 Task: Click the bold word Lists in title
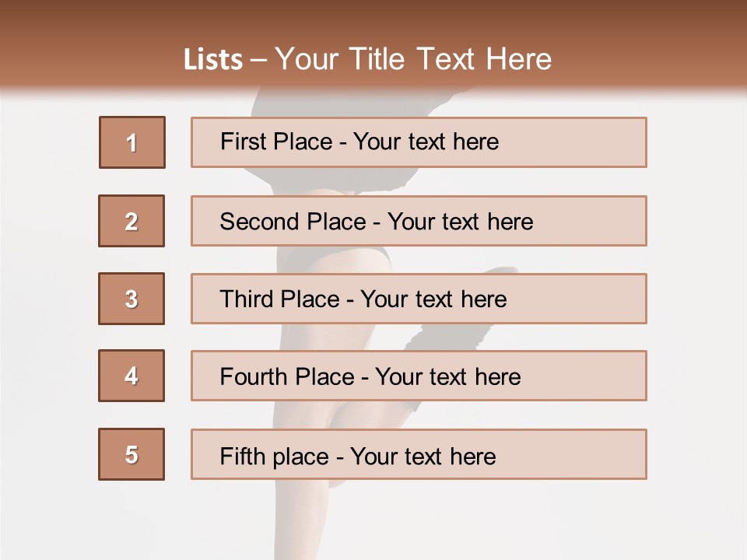[213, 60]
